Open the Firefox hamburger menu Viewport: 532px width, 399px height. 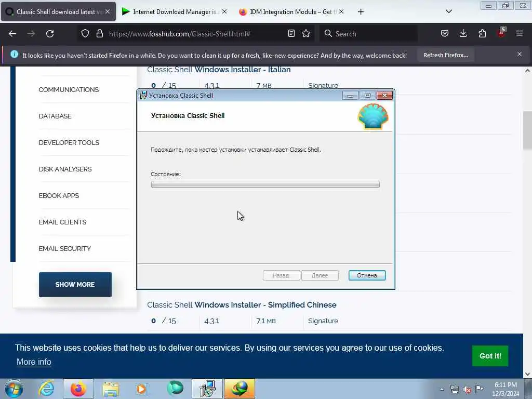[520, 33]
